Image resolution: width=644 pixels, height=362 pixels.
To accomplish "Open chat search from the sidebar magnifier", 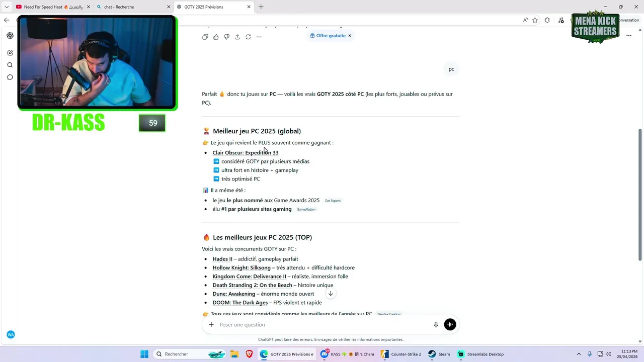I will click(x=10, y=65).
